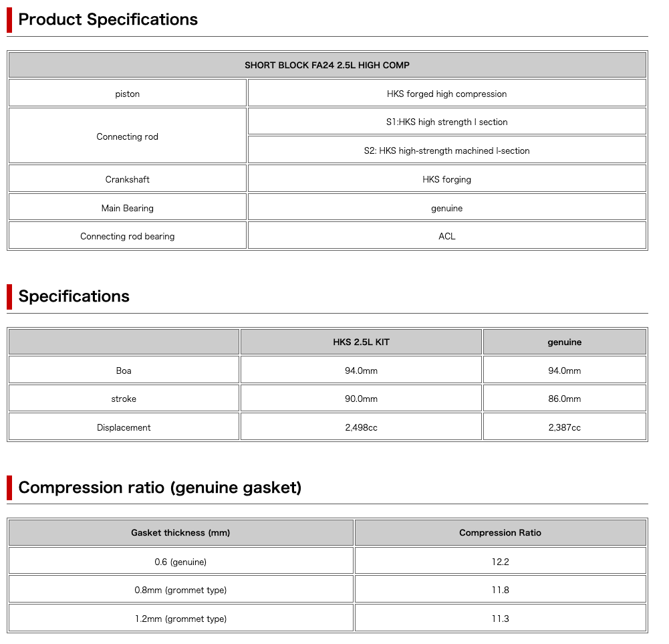Viewport: 669px width, 644px height.
Task: Click the genuine column header
Action: click(564, 342)
